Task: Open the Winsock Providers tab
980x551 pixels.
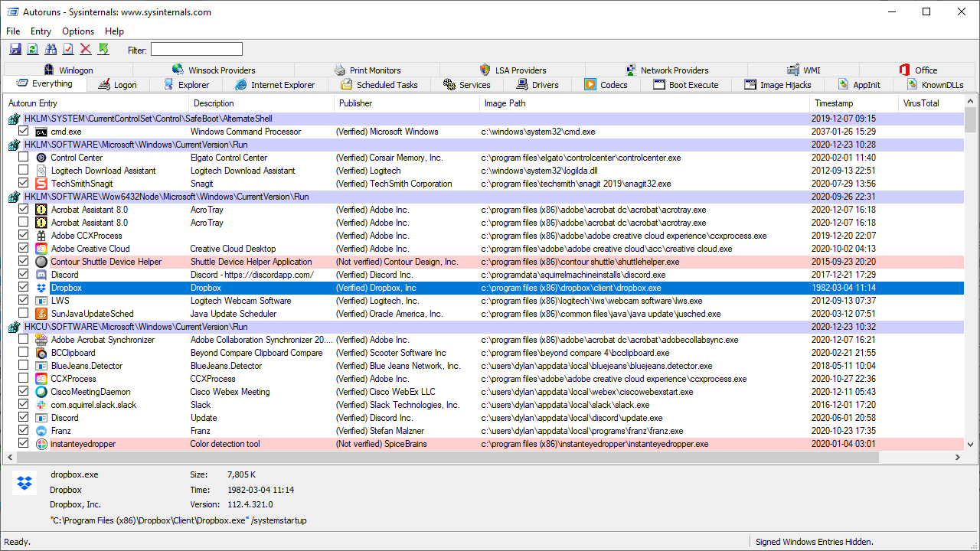Action: (x=214, y=70)
